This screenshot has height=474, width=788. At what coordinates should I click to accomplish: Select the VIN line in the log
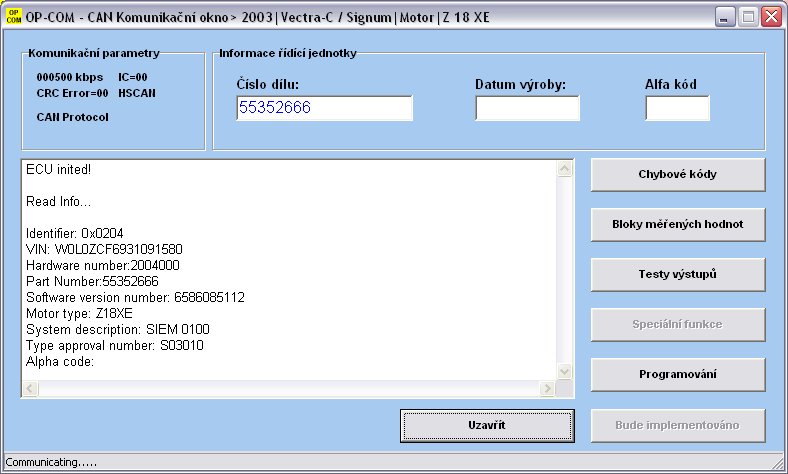pyautogui.click(x=104, y=249)
